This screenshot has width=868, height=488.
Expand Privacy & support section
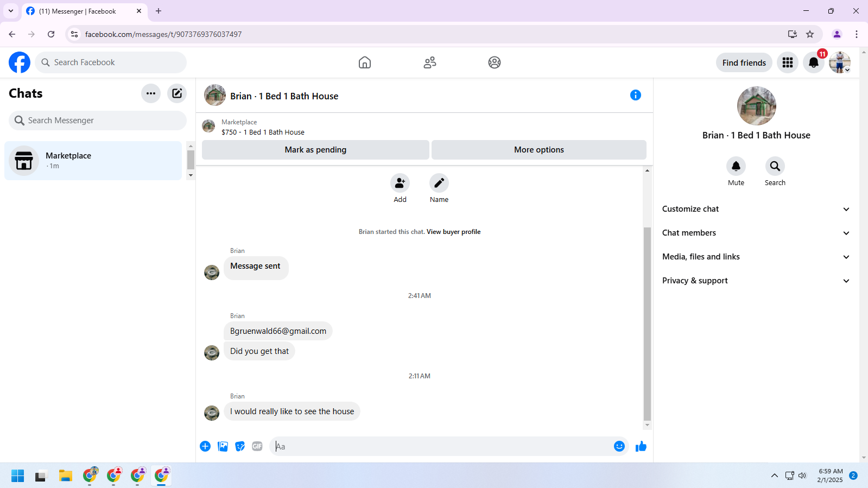[x=756, y=281]
